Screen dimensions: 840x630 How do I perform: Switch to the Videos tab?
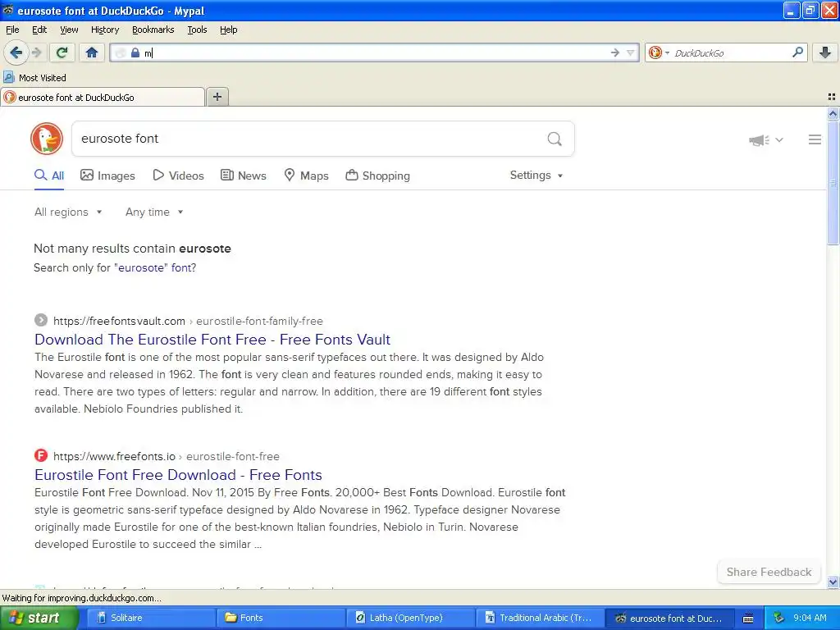click(178, 176)
